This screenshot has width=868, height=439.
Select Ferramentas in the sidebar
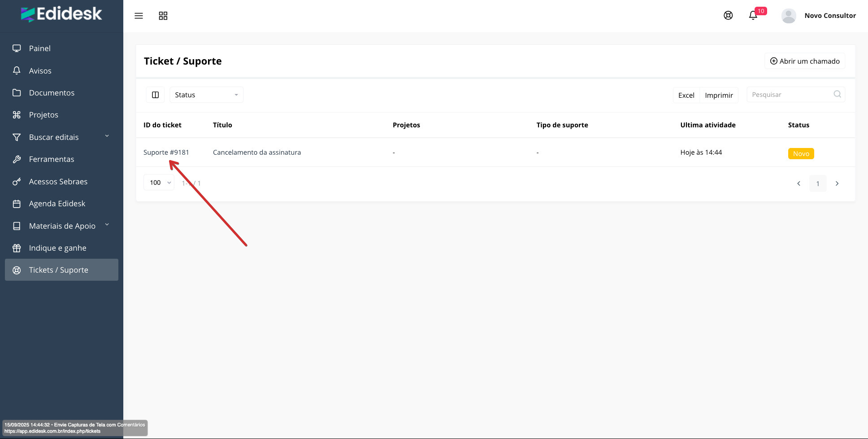point(52,159)
